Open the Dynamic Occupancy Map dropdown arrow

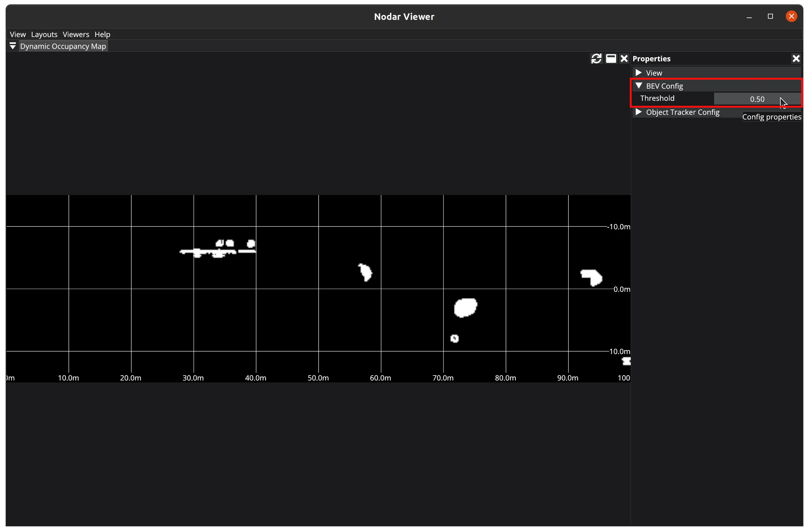pos(12,46)
